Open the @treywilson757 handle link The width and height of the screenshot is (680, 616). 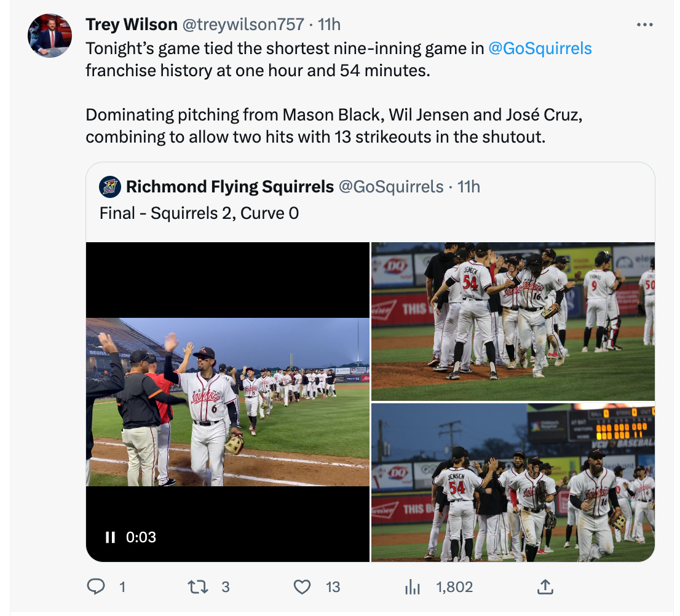(243, 25)
